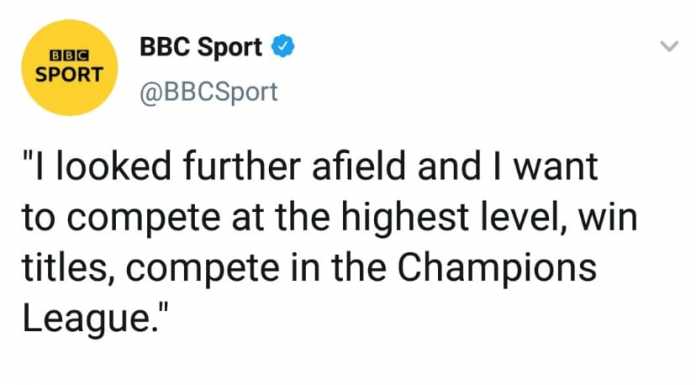The width and height of the screenshot is (696, 385).
Task: Expand the tweet options chevron menu
Action: tap(669, 46)
